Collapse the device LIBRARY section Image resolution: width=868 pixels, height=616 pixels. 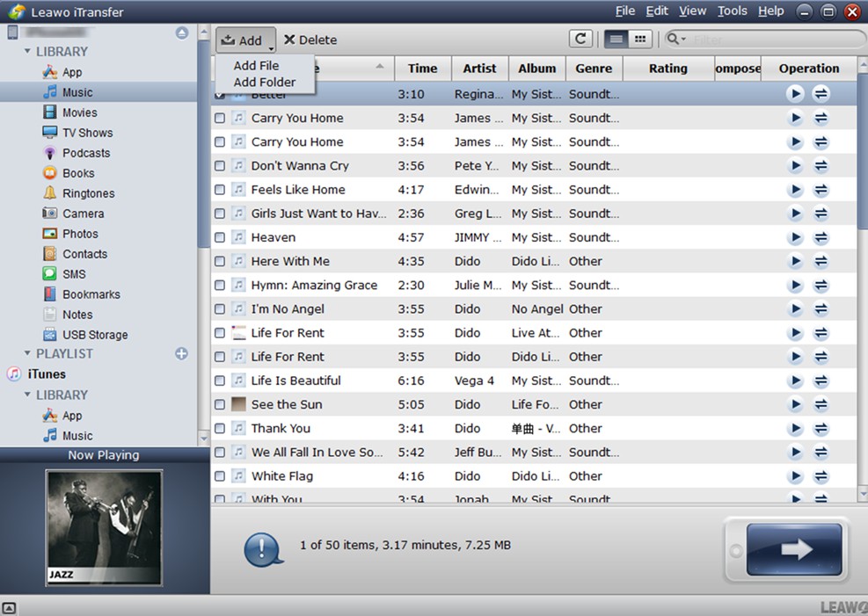[x=27, y=51]
